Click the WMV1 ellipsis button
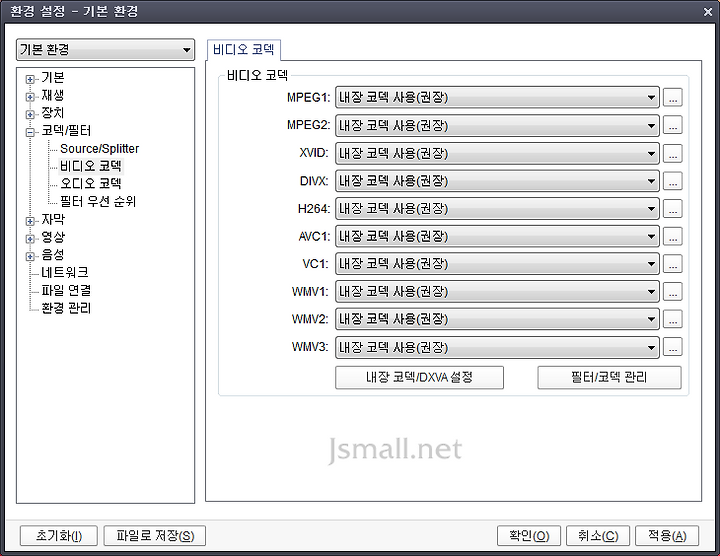The height and width of the screenshot is (556, 720). [x=673, y=292]
